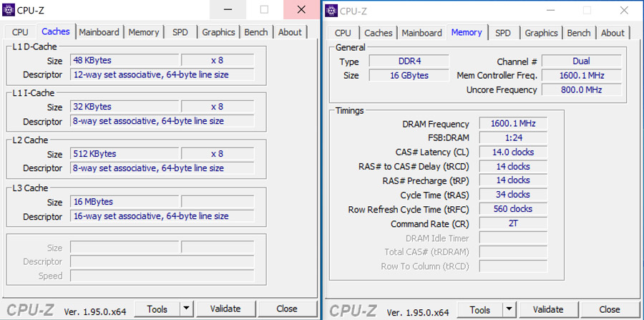Image resolution: width=644 pixels, height=320 pixels.
Task: Minimize the left CPU-Z window
Action: pyautogui.click(x=228, y=9)
